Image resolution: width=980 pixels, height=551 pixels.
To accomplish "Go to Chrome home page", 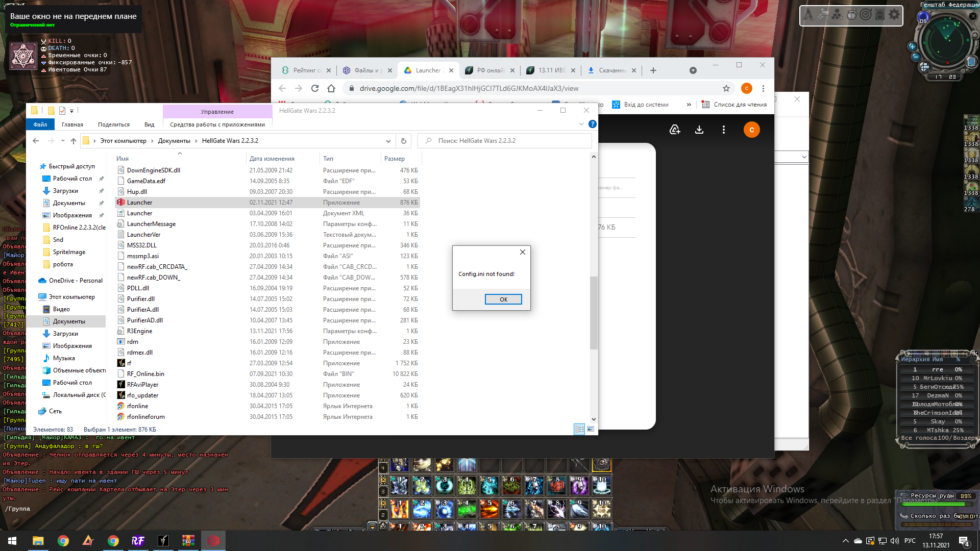I will 331,88.
